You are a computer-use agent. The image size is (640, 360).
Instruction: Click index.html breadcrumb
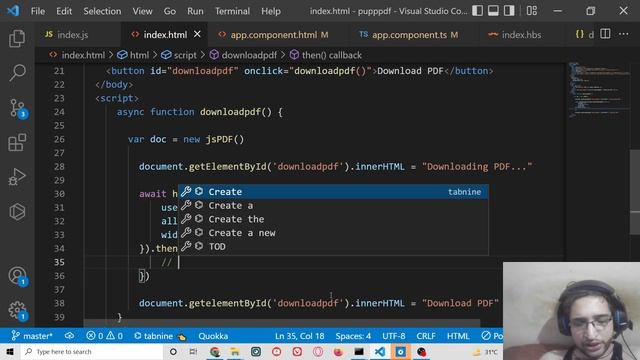78,55
